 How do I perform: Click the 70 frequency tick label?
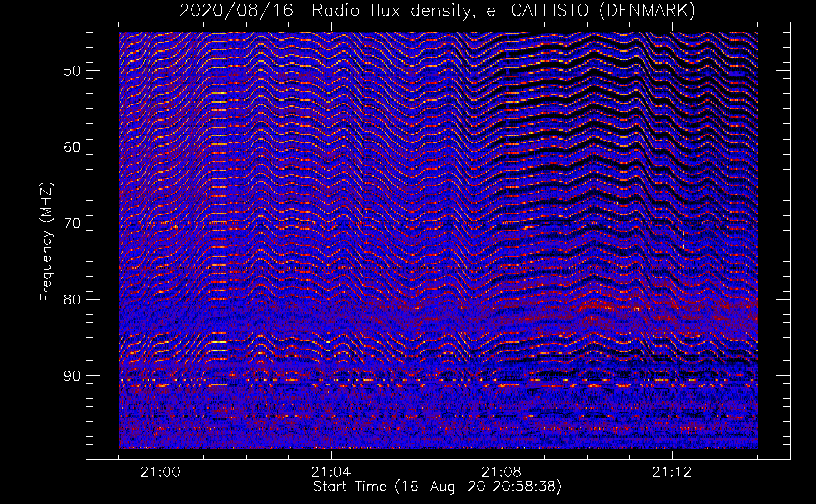coord(72,223)
